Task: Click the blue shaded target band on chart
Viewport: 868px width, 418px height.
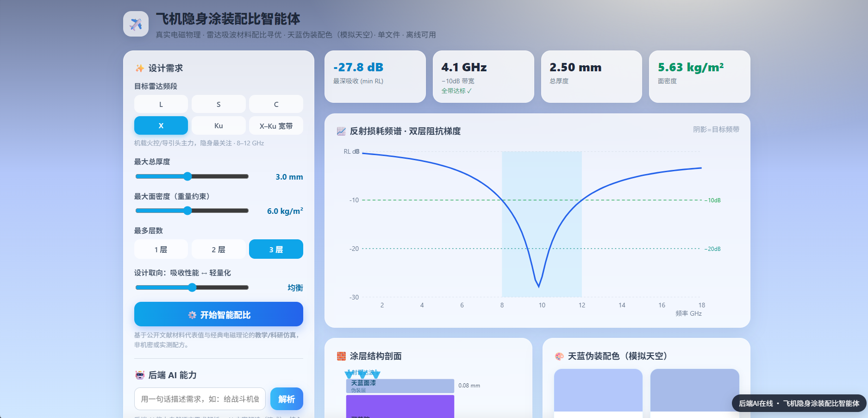Action: pyautogui.click(x=542, y=224)
